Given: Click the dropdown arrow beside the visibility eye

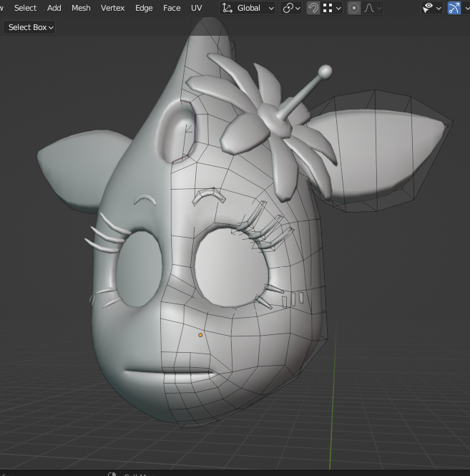Looking at the screenshot, I should [439, 9].
